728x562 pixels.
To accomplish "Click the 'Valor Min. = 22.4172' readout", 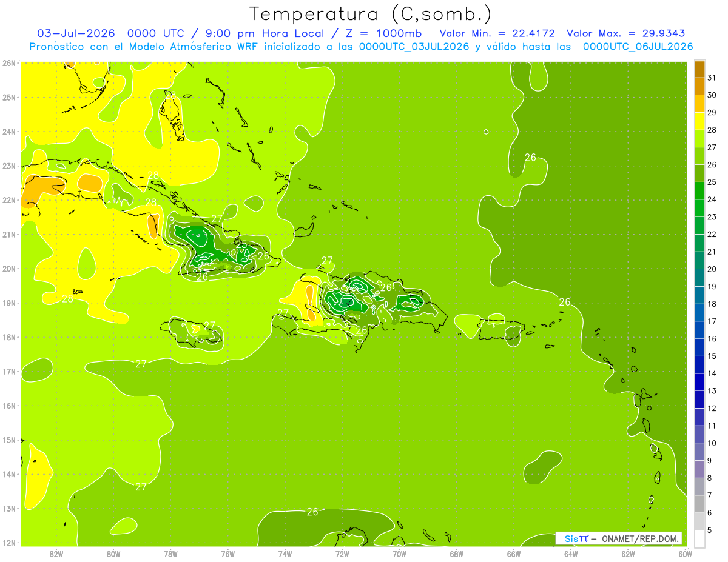I will click(497, 33).
